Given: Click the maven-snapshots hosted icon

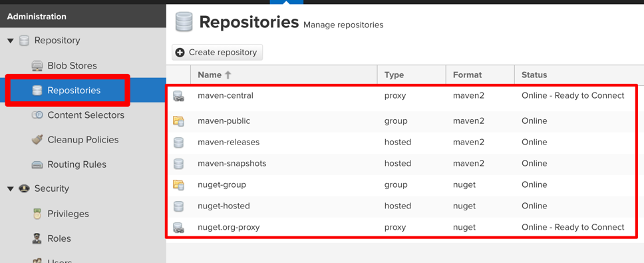Looking at the screenshot, I should (178, 164).
